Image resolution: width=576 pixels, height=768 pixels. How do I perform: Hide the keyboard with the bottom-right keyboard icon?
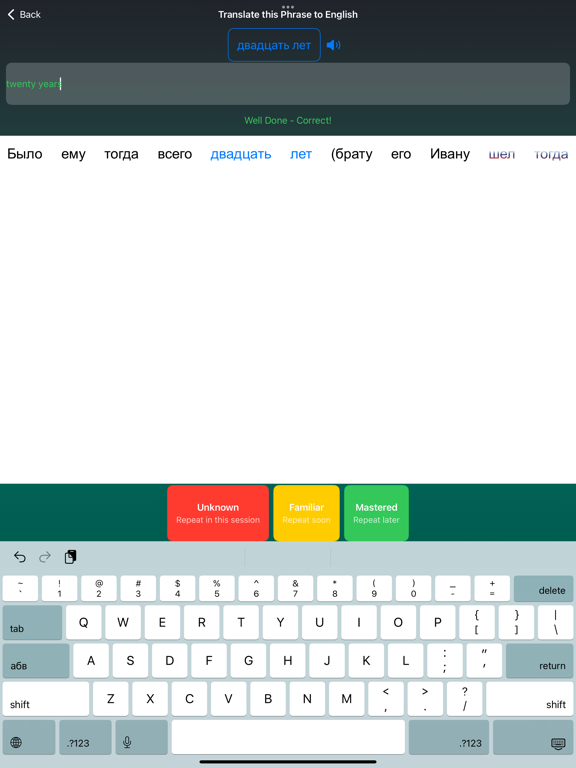[x=533, y=737]
